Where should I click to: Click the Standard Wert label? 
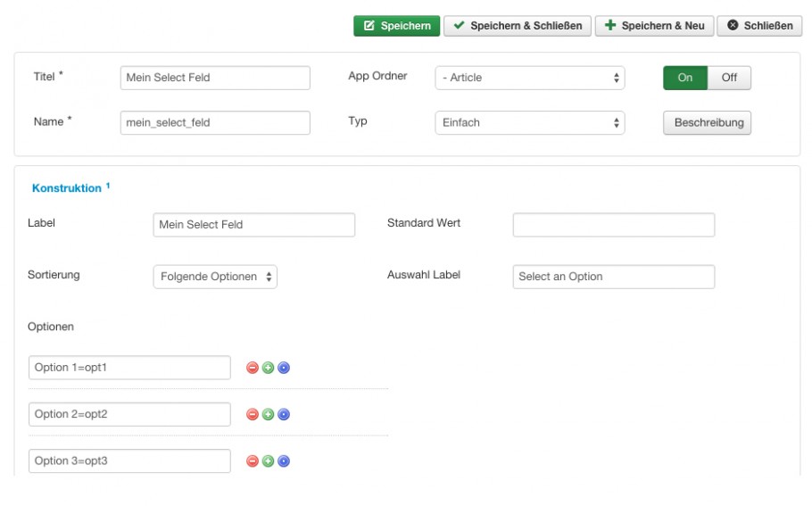pos(424,223)
